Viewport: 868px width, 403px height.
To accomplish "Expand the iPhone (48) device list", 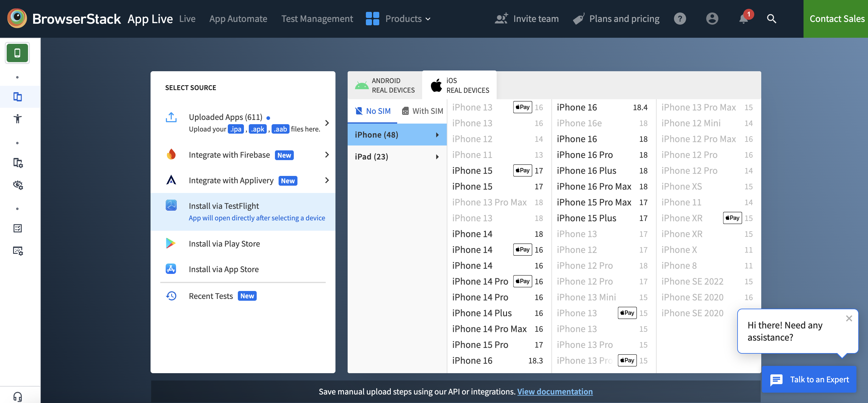I will coord(397,135).
